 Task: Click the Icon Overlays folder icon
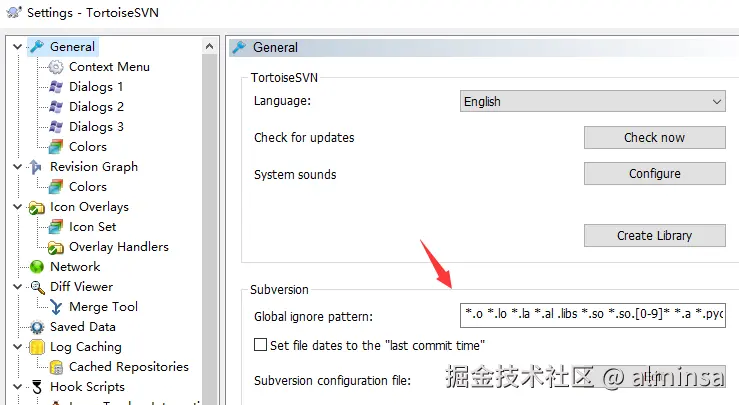(36, 207)
